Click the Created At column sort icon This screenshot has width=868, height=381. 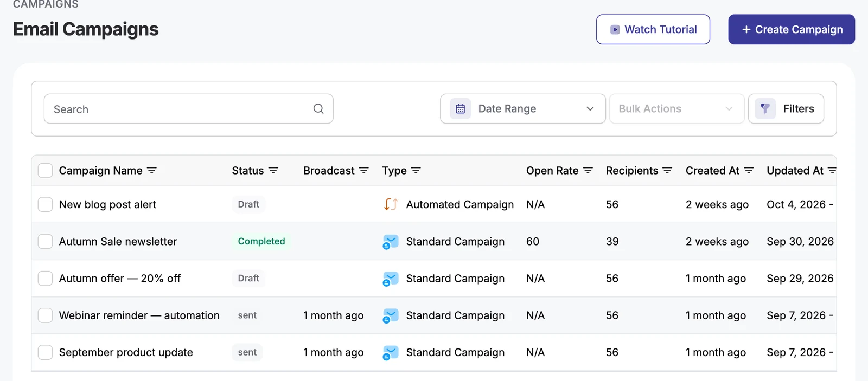point(749,171)
